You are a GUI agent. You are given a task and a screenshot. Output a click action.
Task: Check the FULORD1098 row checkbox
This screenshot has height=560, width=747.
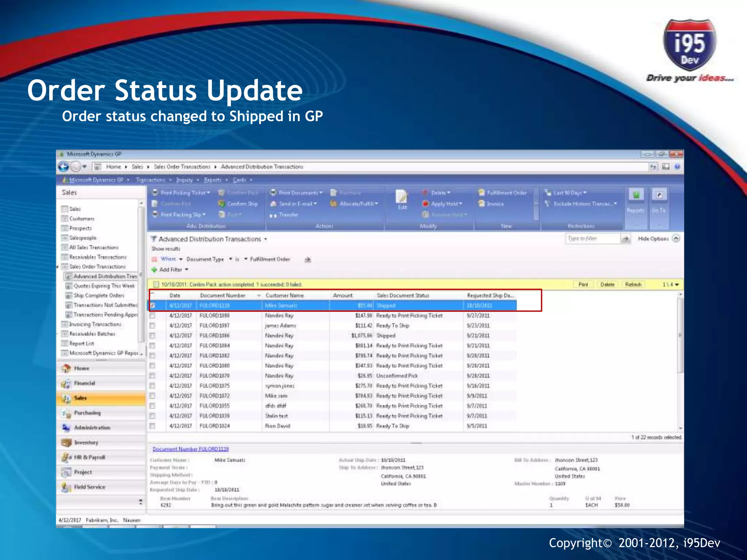tap(152, 316)
